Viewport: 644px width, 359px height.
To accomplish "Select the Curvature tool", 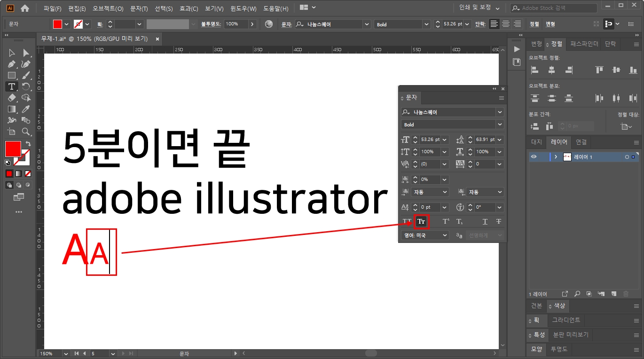I will click(26, 64).
